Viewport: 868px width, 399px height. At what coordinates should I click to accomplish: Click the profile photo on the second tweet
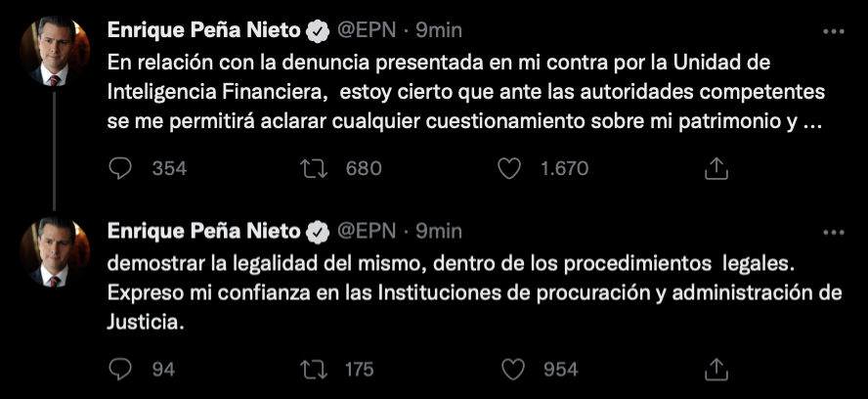point(55,252)
